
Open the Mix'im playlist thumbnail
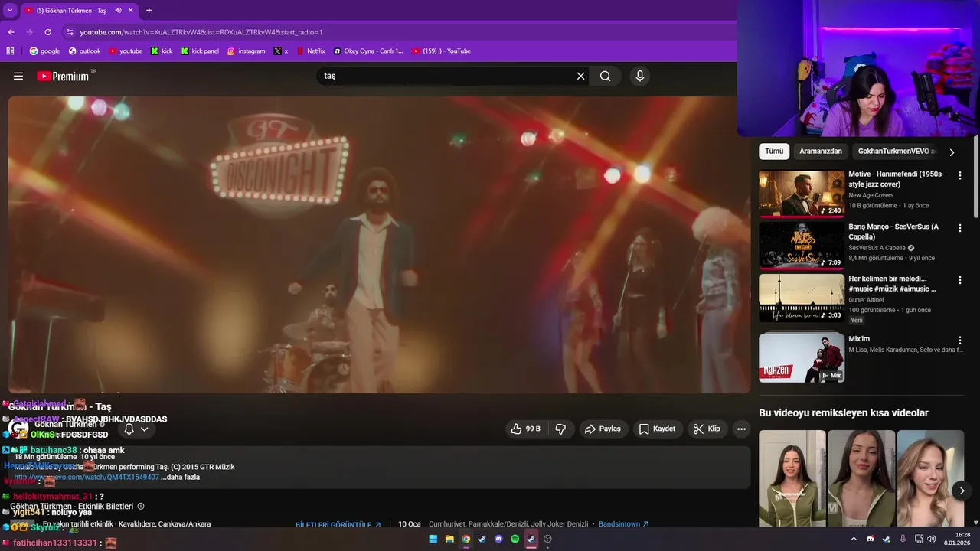pos(802,357)
